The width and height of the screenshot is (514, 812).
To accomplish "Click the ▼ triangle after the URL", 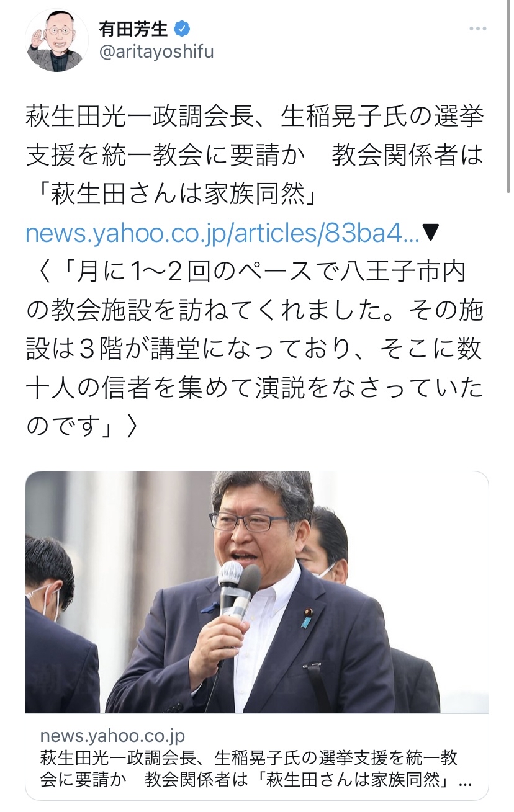I will (x=431, y=233).
